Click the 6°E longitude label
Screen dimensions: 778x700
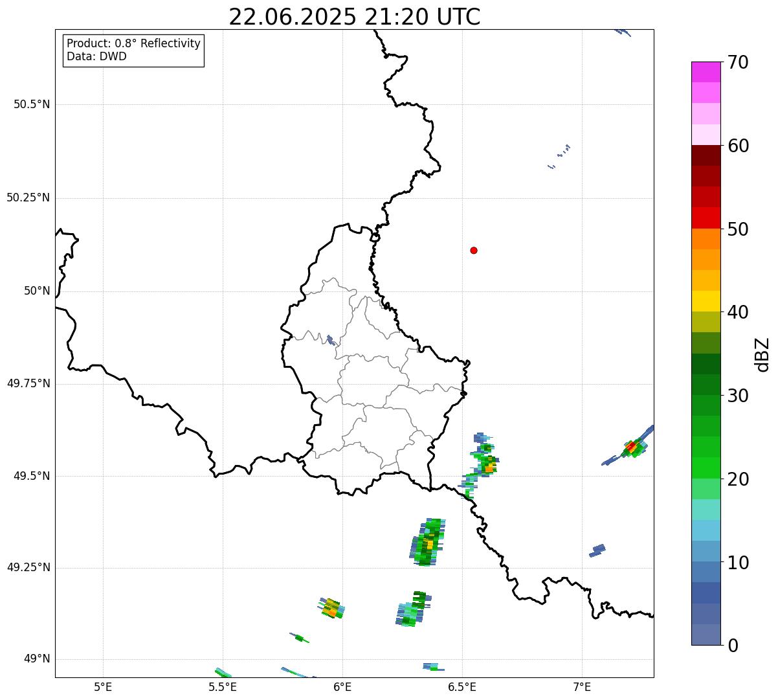click(342, 687)
